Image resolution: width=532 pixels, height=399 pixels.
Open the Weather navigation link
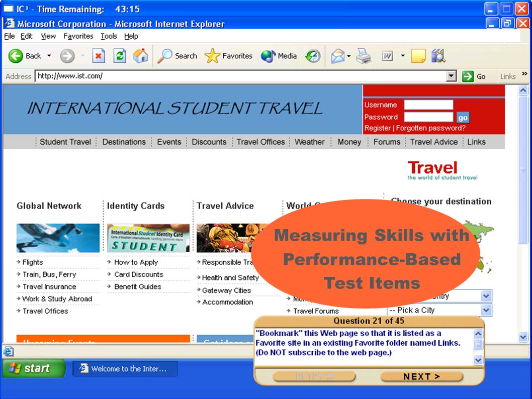tap(309, 142)
